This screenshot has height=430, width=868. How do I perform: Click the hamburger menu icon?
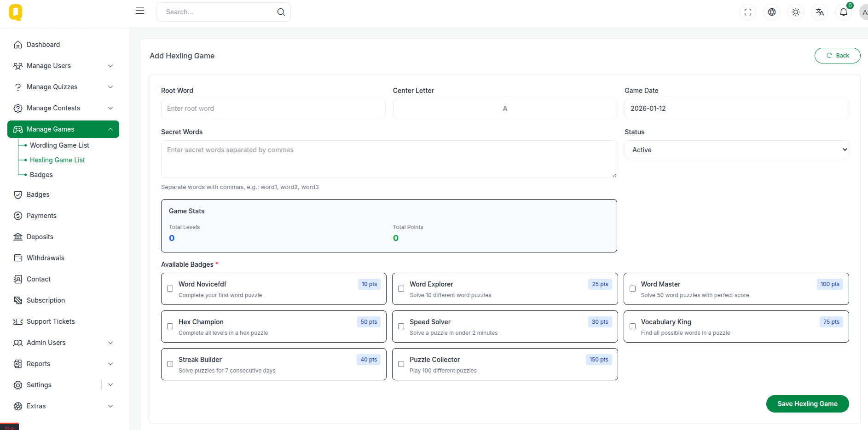tap(140, 11)
